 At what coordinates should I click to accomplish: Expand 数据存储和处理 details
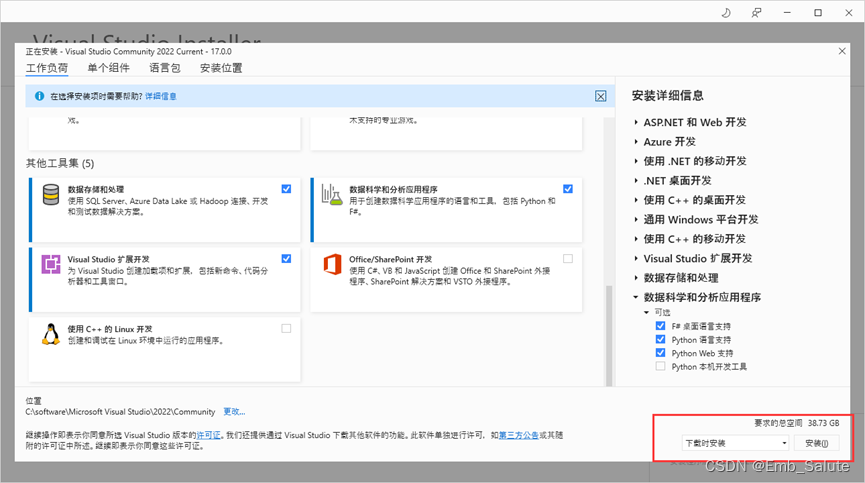(636, 278)
